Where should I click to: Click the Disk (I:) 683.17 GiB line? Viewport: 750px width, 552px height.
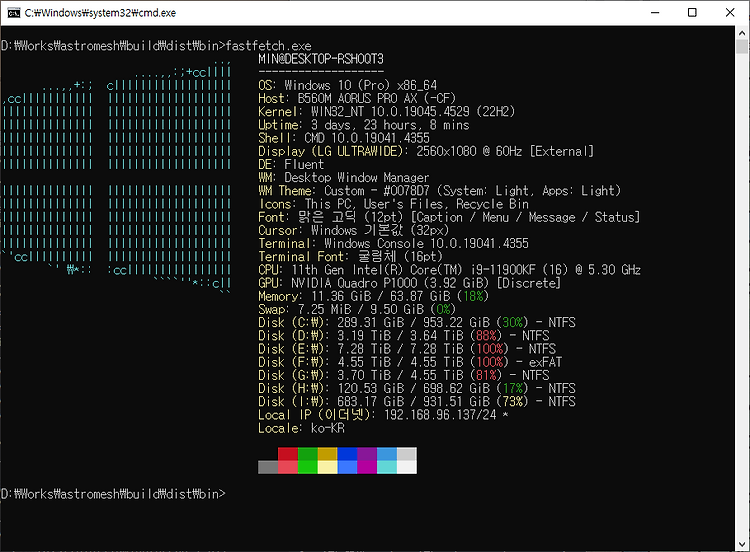417,401
